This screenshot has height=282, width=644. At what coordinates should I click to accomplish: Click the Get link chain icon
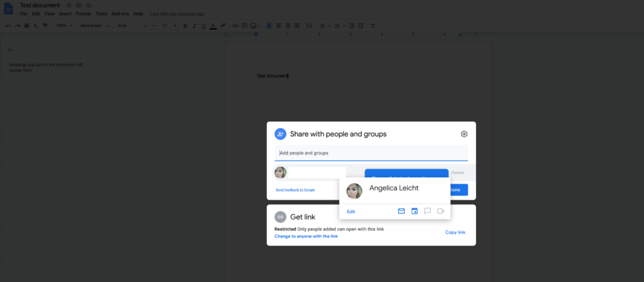click(x=280, y=217)
